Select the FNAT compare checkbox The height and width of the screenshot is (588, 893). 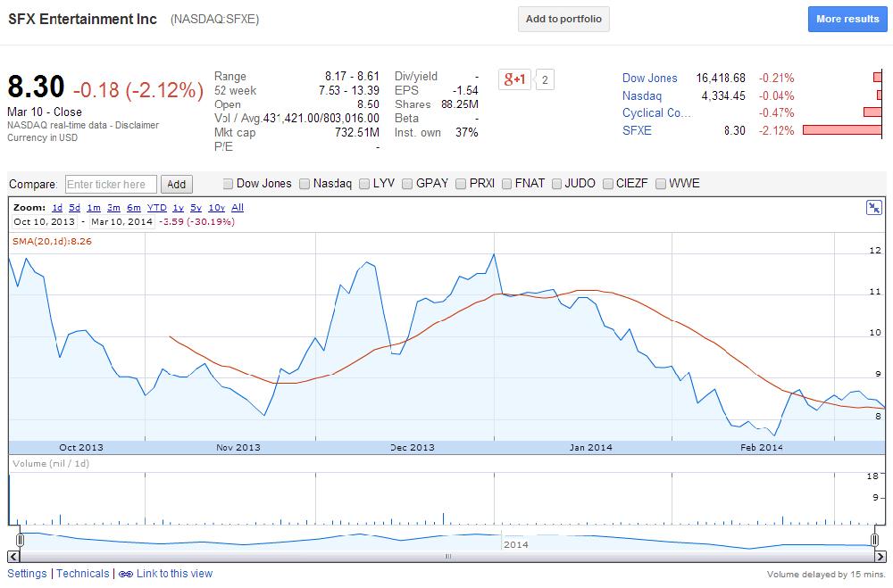pyautogui.click(x=506, y=184)
